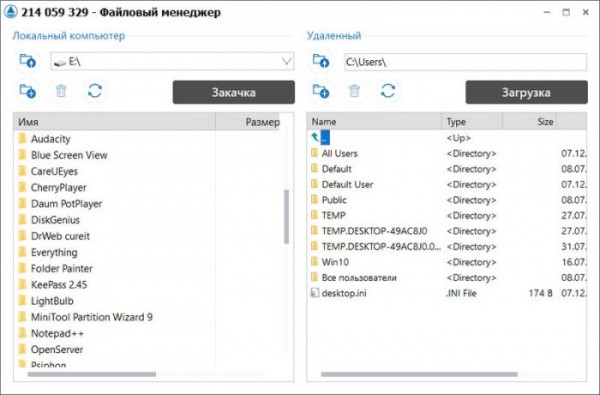The width and height of the screenshot is (600, 395).
Task: Select the CherryPlayer folder
Action: (52, 188)
